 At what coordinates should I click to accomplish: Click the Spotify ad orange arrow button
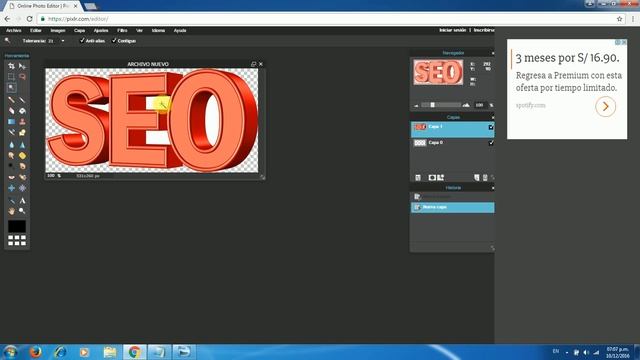pyautogui.click(x=605, y=107)
